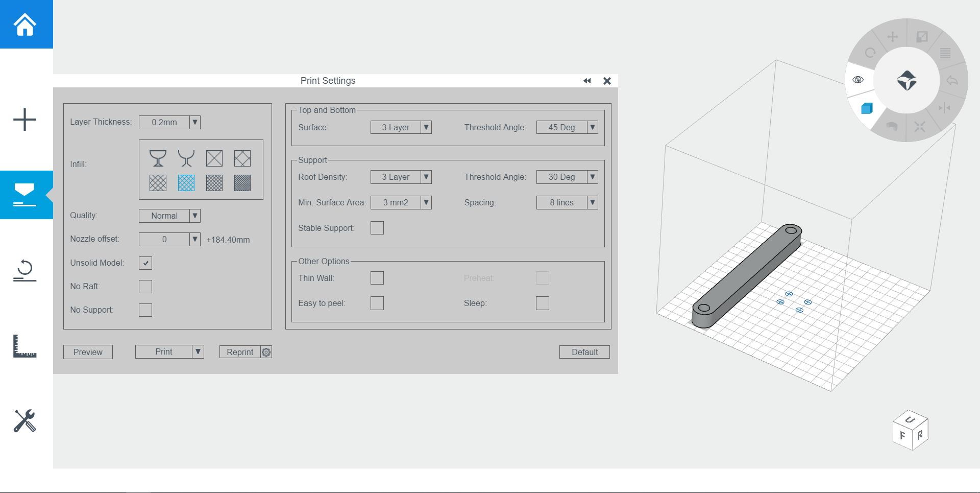Select the open-top goblet surface infill icon
Screen dimensions: 980x493
(186, 158)
